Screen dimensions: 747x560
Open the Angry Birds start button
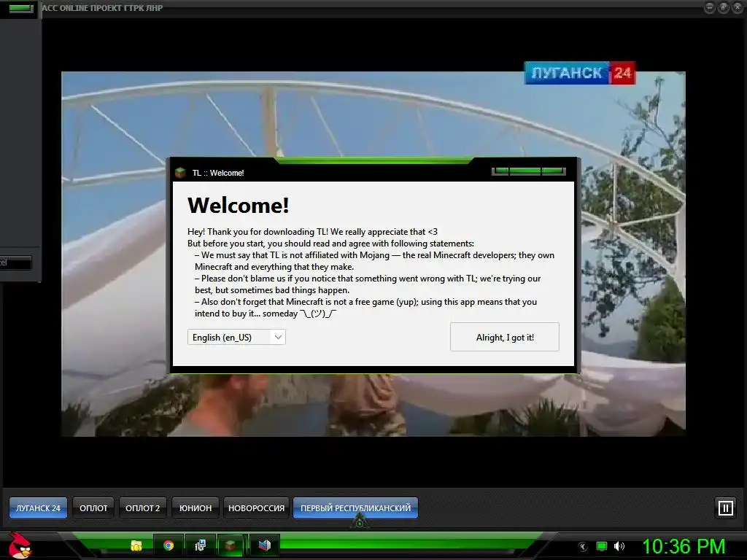click(20, 545)
